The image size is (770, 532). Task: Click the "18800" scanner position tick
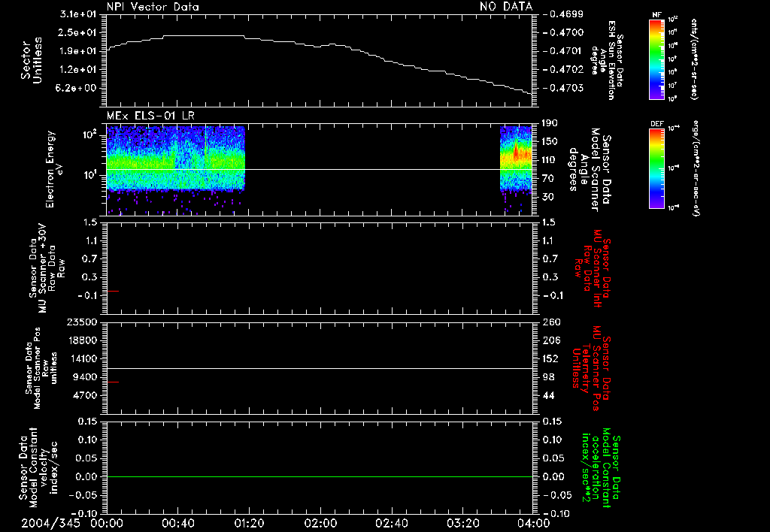coord(81,340)
